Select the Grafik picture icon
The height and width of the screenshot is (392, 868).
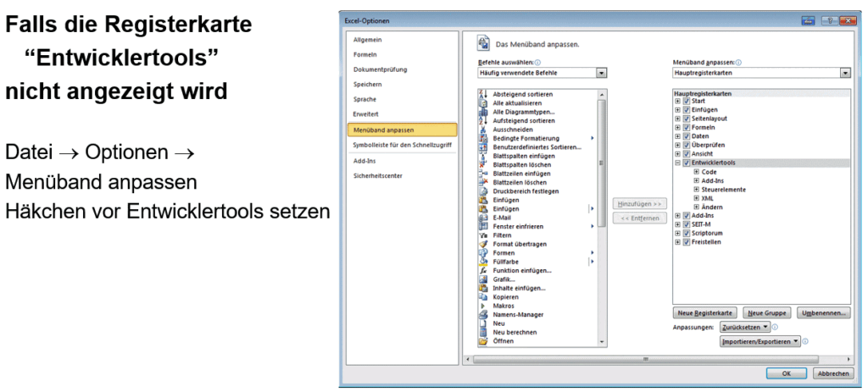482,279
